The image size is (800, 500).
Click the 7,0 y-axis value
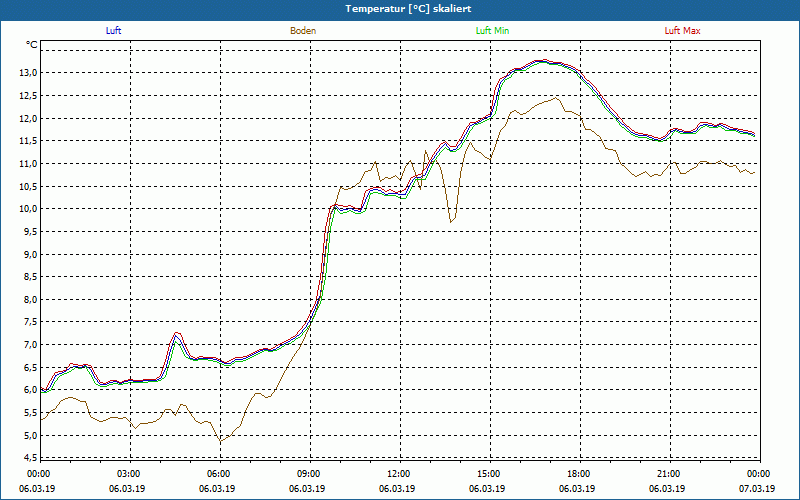(30, 345)
